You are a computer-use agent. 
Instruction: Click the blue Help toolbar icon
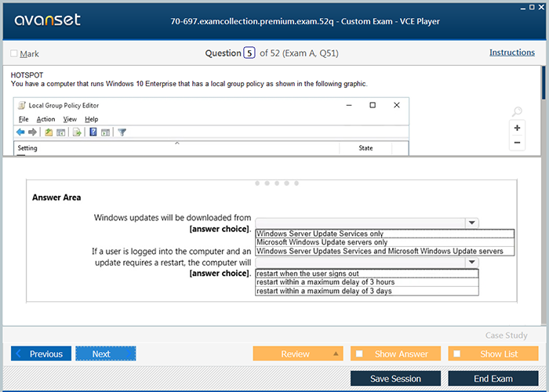click(93, 132)
